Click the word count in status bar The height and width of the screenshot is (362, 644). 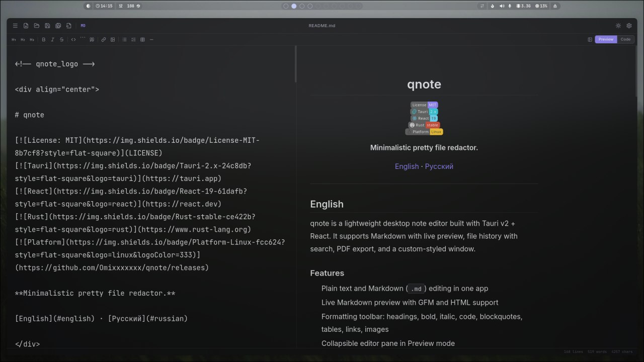pyautogui.click(x=597, y=352)
